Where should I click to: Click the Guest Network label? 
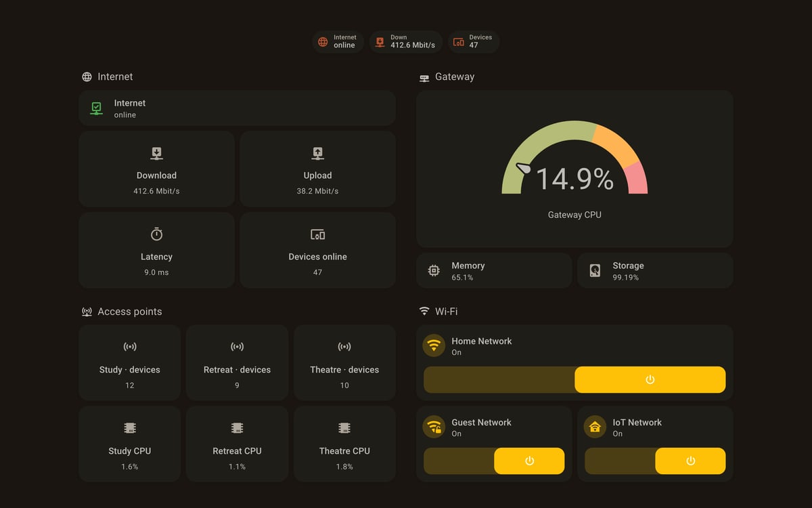482,423
